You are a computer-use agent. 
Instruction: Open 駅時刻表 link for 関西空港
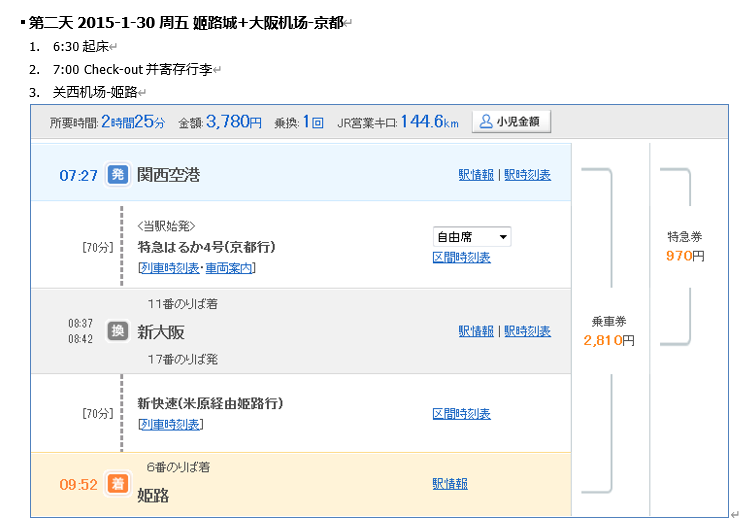[527, 175]
